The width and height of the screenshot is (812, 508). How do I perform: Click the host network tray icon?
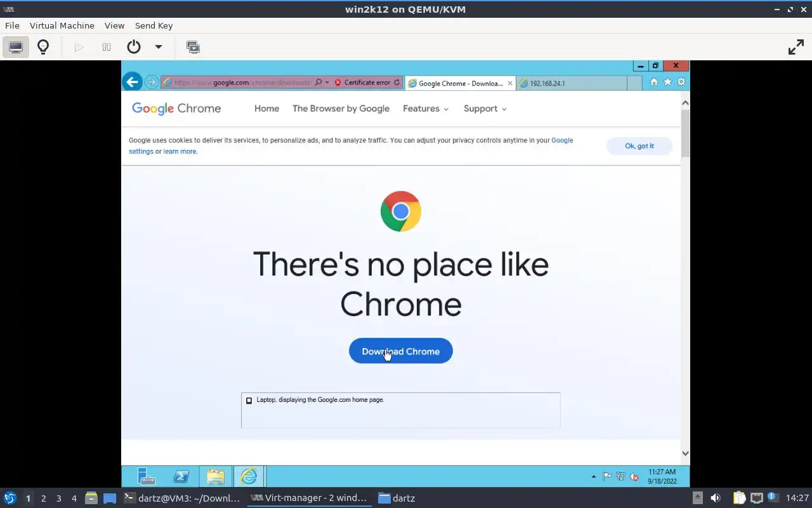[x=756, y=498]
